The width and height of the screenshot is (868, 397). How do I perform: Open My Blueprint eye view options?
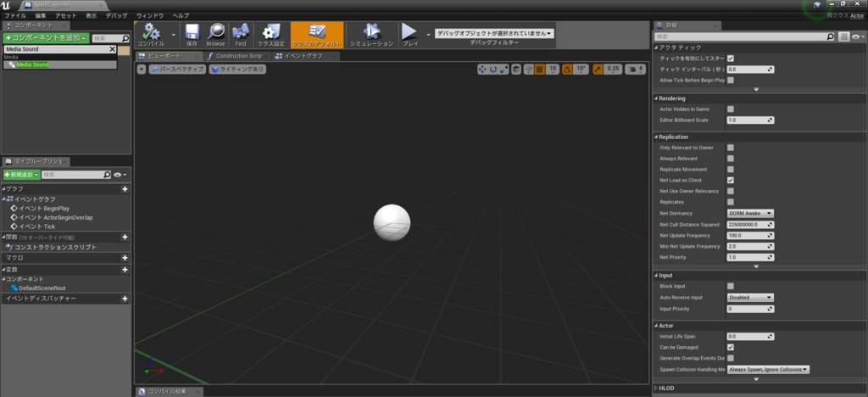click(x=120, y=175)
